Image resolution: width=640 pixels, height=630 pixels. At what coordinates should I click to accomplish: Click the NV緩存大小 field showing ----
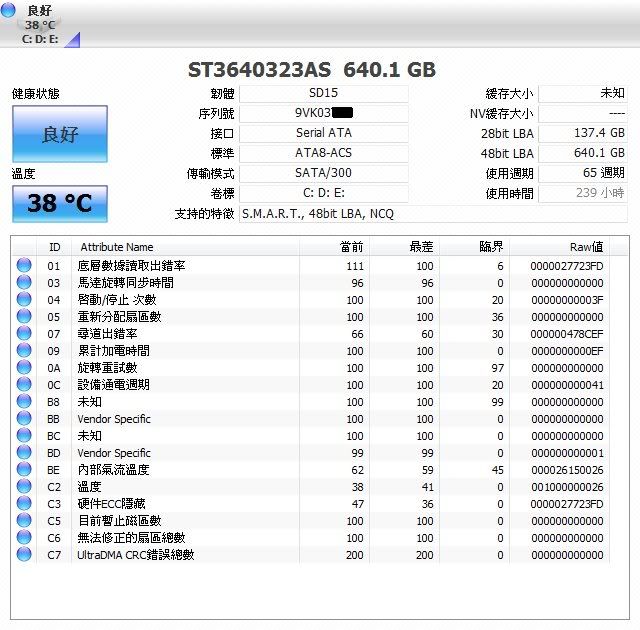point(583,113)
